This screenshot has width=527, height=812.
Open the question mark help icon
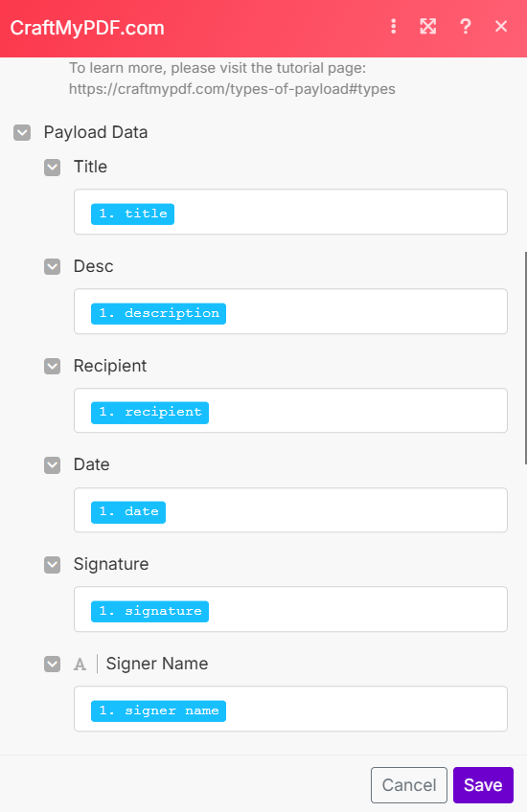(x=466, y=27)
